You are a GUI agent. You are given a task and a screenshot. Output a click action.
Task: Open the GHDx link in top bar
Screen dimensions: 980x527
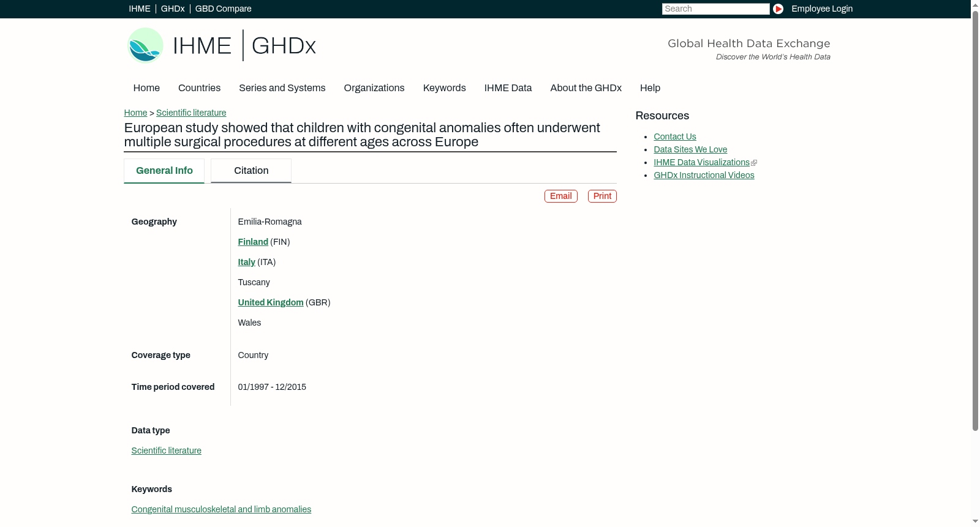pos(173,9)
